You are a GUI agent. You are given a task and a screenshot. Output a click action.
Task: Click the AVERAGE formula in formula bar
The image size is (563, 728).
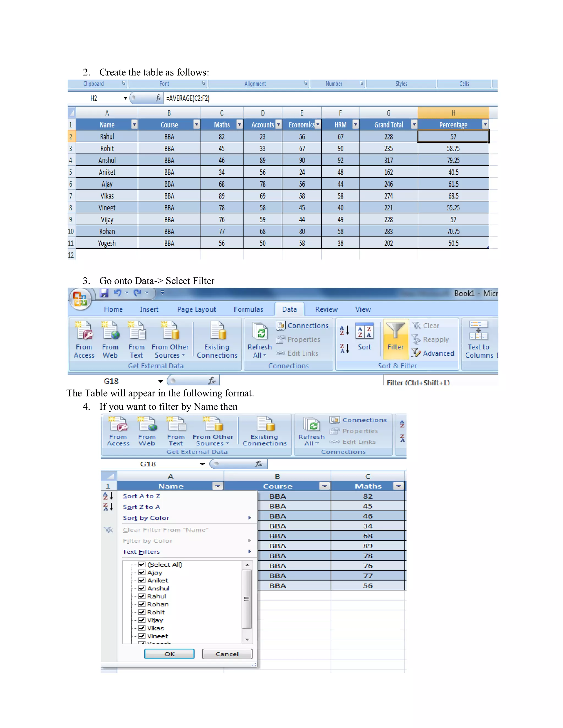click(x=188, y=98)
